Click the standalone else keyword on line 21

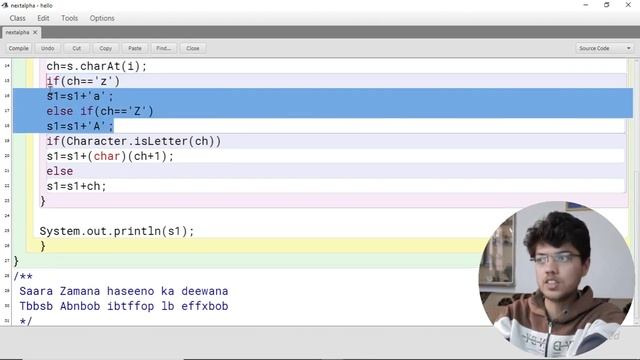click(x=60, y=171)
